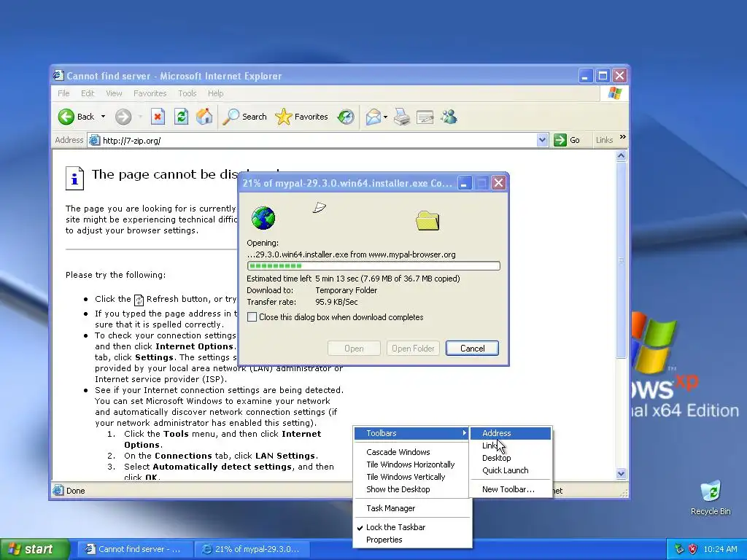Enable Close this dialog box when download completes
This screenshot has height=560, width=747.
click(x=252, y=317)
